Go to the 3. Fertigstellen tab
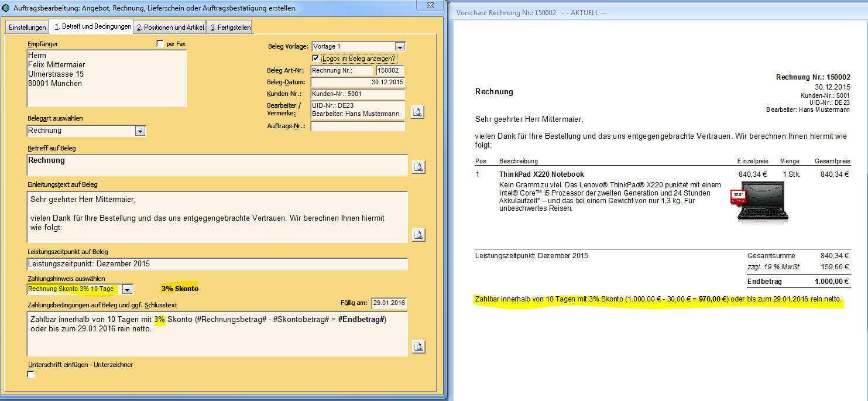 [230, 28]
